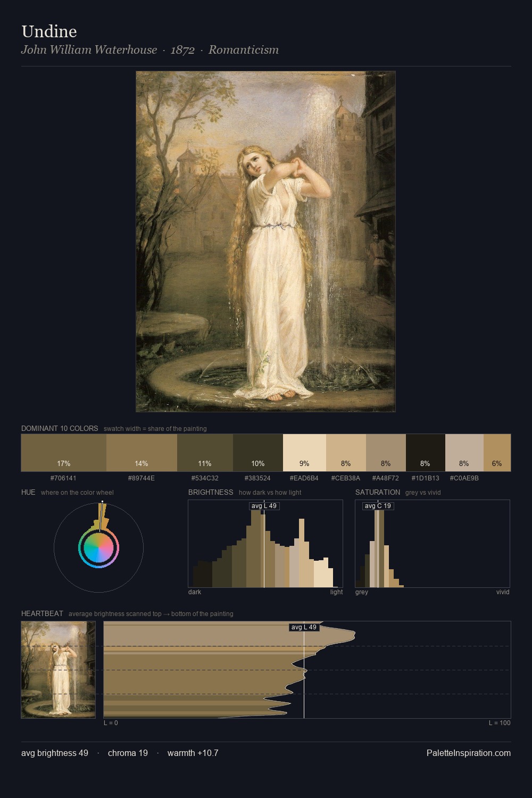This screenshot has height=798, width=532.
Task: Click the brightness histogram chart
Action: point(265,544)
